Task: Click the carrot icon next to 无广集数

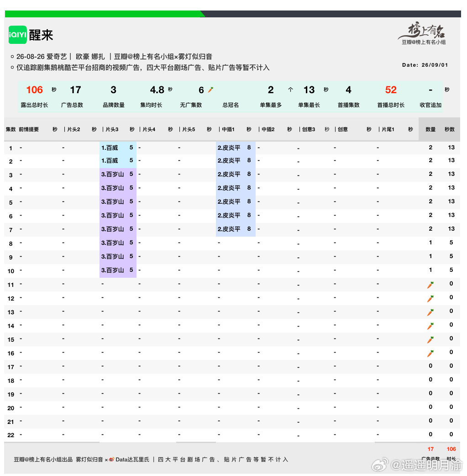Action: [x=210, y=90]
